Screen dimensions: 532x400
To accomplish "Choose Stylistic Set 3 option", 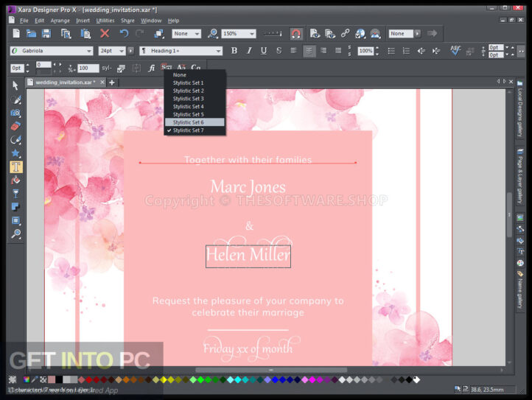I will coord(195,99).
